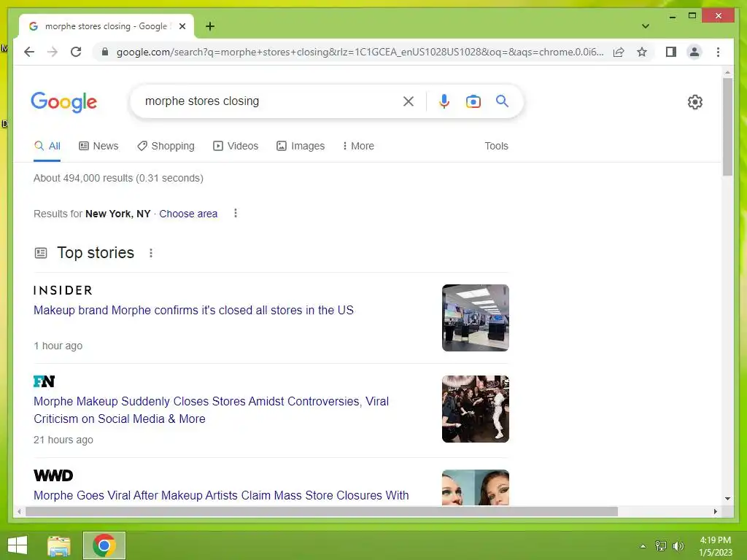Go back using the browser back arrow
Screen dimensions: 747x560
click(x=29, y=52)
